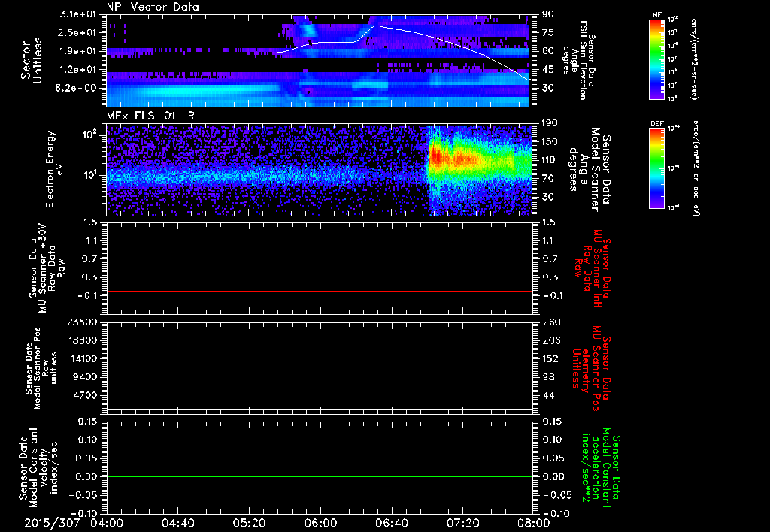The image size is (770, 532).
Task: Click the "18800" scanner position tick label
Action: [x=82, y=340]
